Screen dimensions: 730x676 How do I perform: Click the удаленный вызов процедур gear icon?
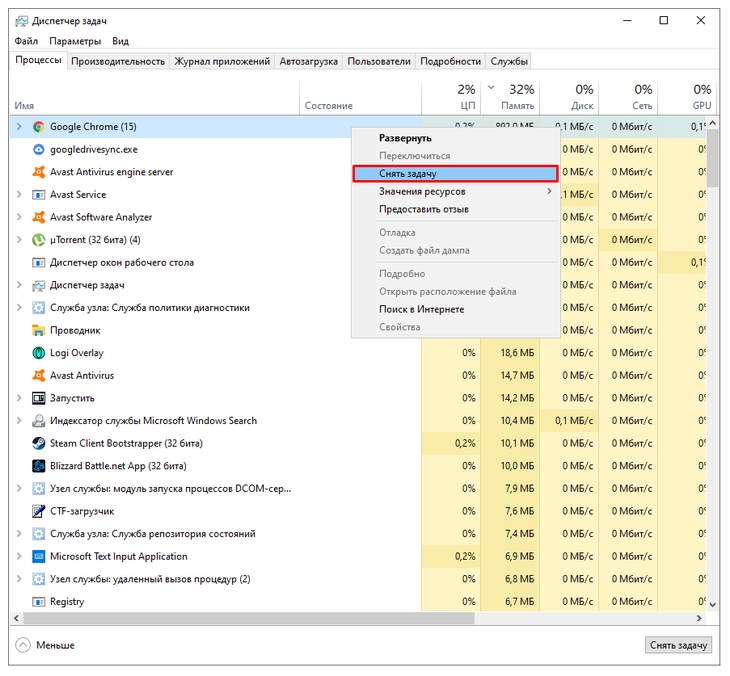pyautogui.click(x=39, y=579)
